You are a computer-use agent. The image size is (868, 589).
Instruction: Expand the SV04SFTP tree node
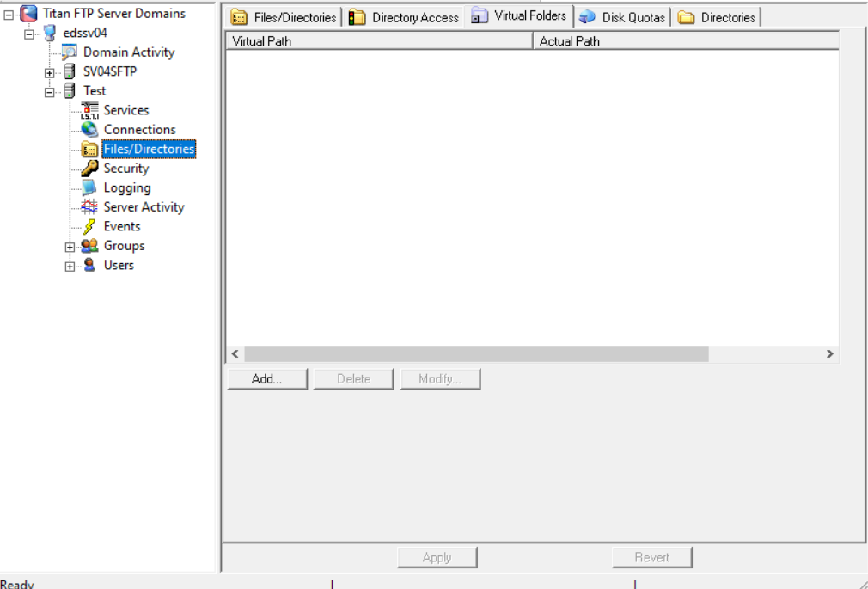tap(49, 71)
